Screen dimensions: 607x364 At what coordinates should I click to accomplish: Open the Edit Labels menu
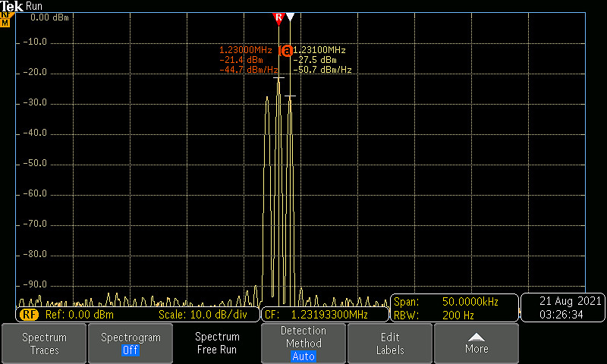[390, 344]
